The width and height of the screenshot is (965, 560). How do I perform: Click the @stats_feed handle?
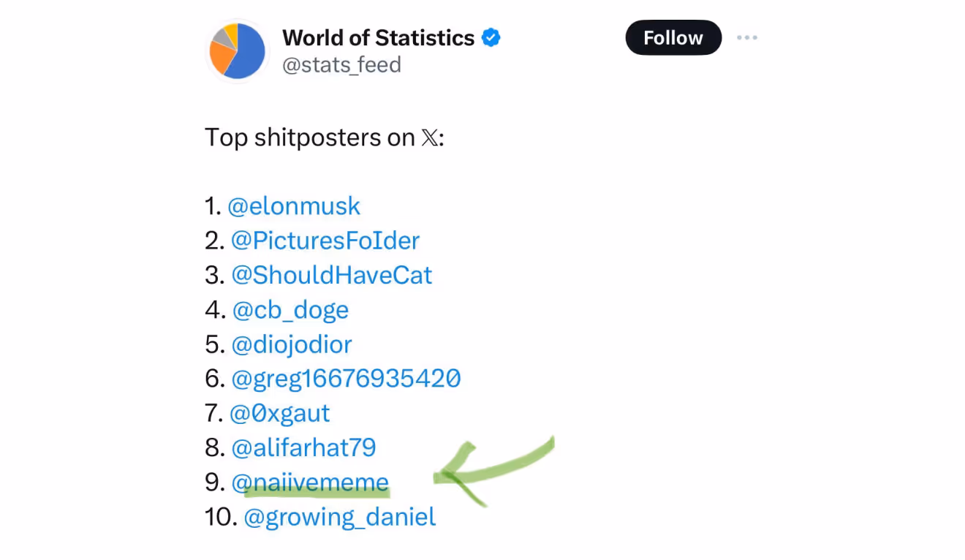[341, 65]
